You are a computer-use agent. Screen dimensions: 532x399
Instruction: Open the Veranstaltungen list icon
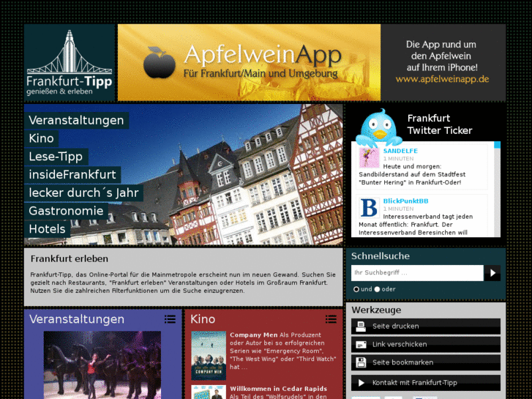click(170, 319)
